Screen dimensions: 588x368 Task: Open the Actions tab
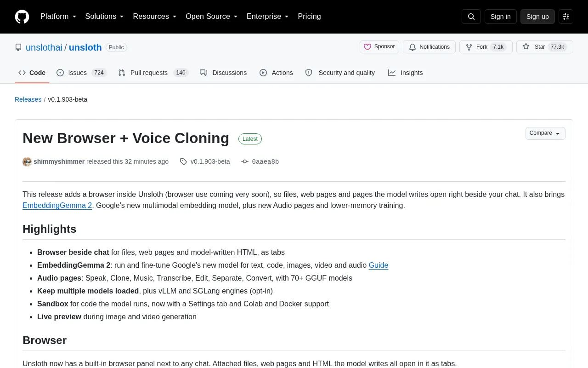(276, 73)
